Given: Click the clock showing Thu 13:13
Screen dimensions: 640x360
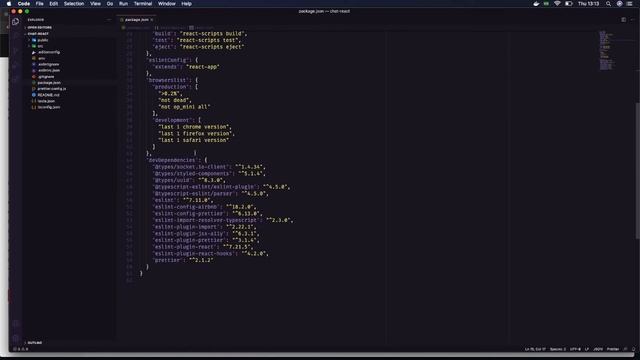Looking at the screenshot, I should (588, 4).
